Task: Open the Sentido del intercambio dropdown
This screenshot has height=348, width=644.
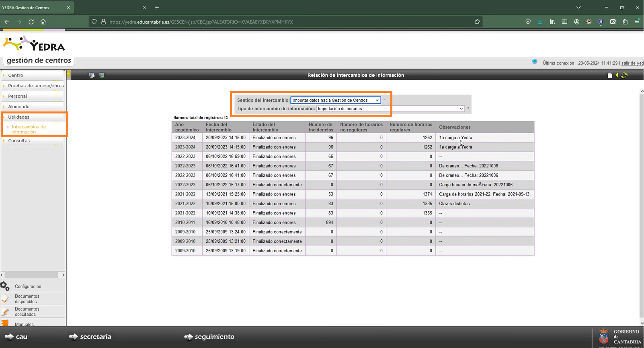Action: pos(336,100)
